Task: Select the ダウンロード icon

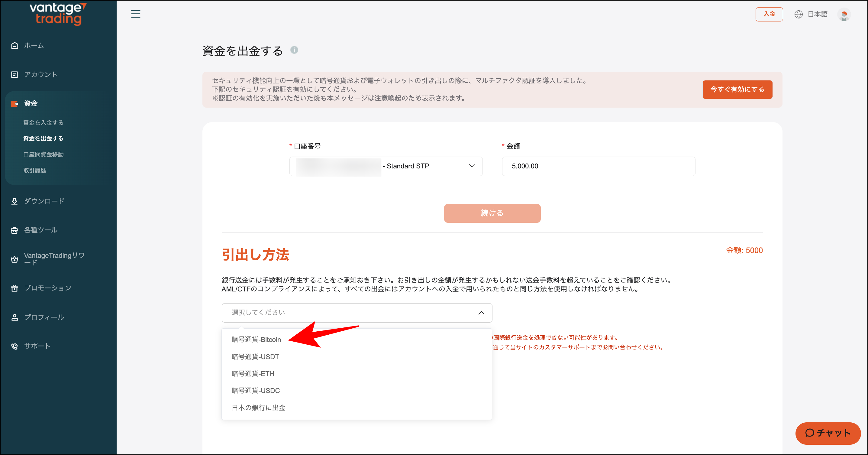Action: pos(15,201)
